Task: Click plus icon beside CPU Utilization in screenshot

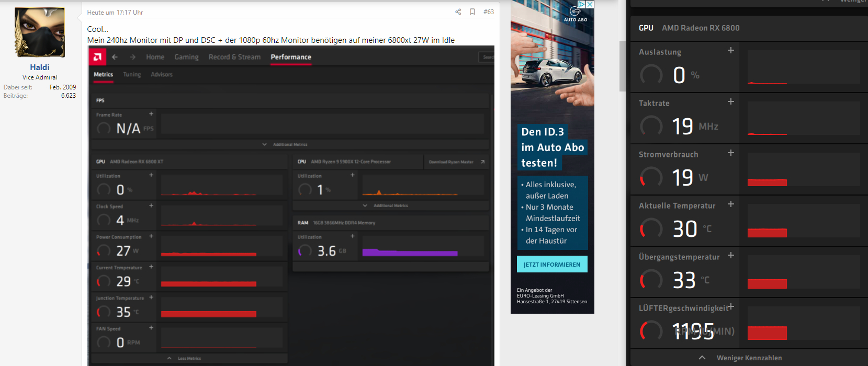Action: point(353,175)
